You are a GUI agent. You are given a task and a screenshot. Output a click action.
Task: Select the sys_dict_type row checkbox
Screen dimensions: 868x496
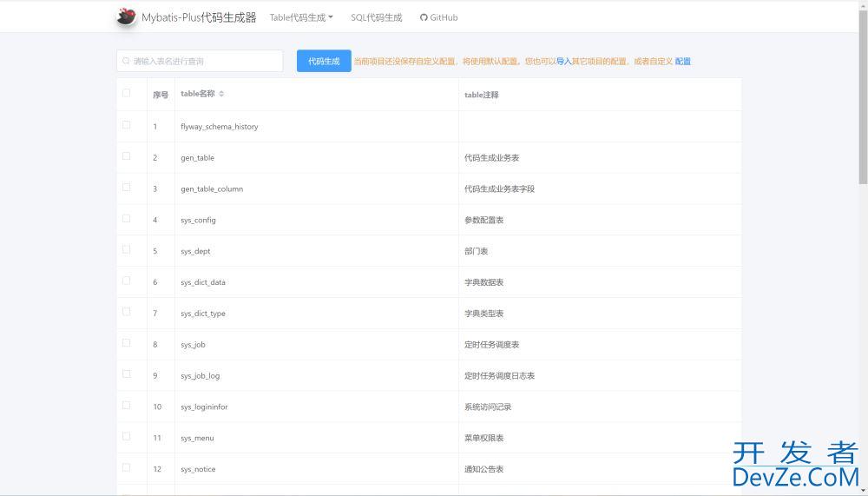[126, 312]
